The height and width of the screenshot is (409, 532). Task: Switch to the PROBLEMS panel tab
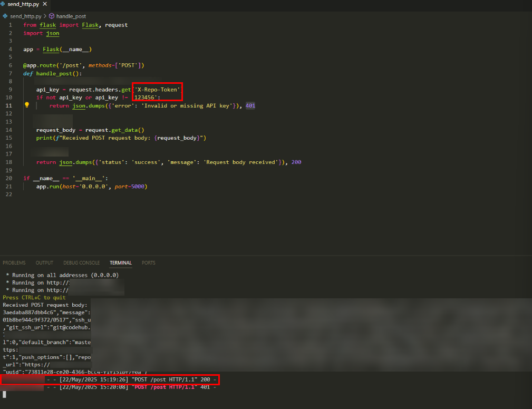click(14, 263)
